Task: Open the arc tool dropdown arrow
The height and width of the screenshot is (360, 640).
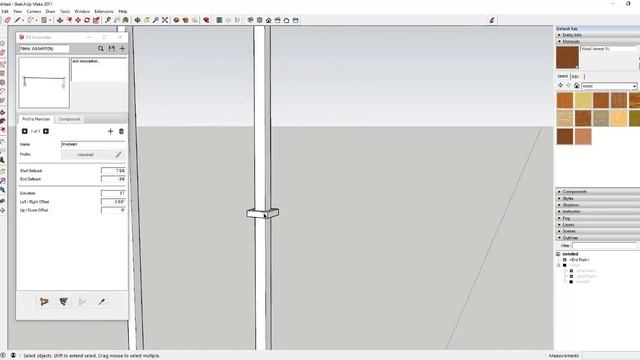Action: (36, 20)
